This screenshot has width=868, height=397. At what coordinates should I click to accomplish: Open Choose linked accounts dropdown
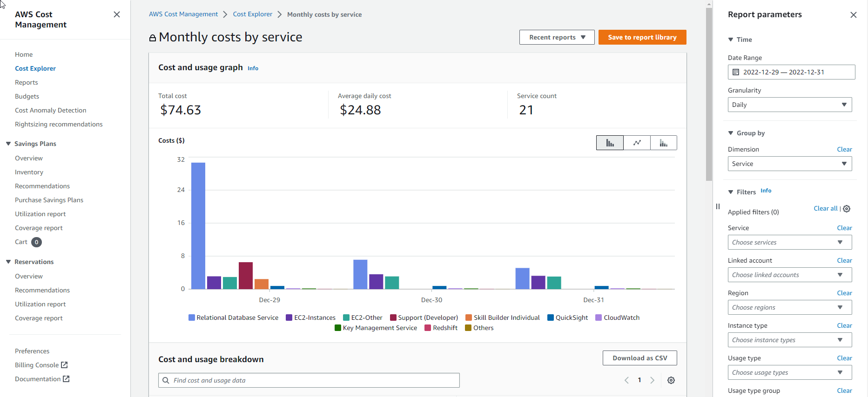[x=790, y=275]
